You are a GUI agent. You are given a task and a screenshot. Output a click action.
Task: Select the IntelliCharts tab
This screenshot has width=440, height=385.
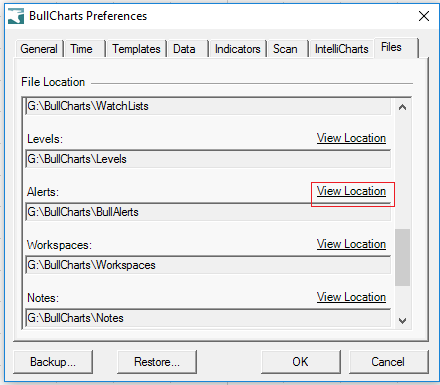pyautogui.click(x=342, y=49)
